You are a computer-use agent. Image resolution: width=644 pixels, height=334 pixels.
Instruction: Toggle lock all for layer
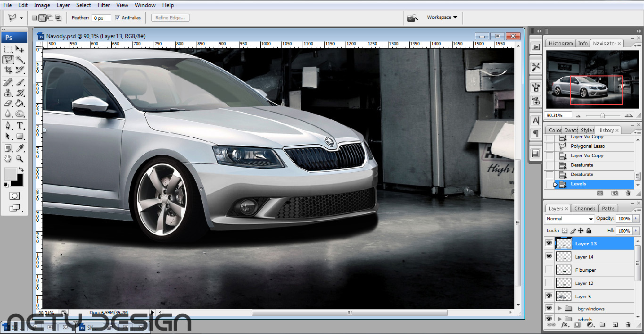pos(589,231)
